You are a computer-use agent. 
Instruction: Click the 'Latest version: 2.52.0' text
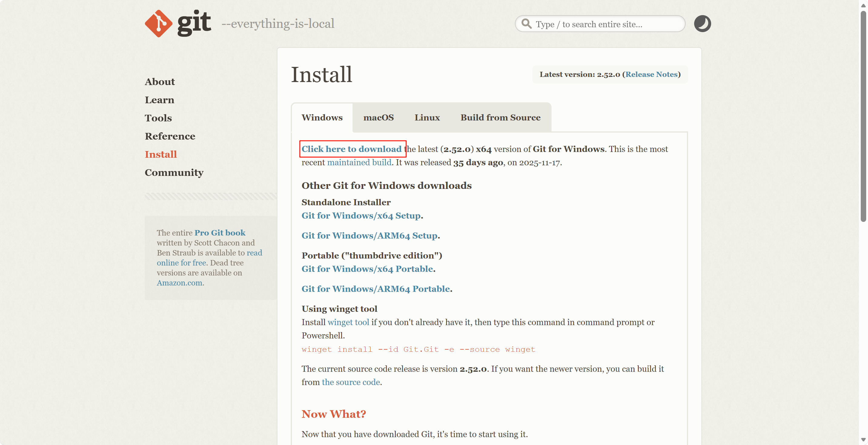580,74
